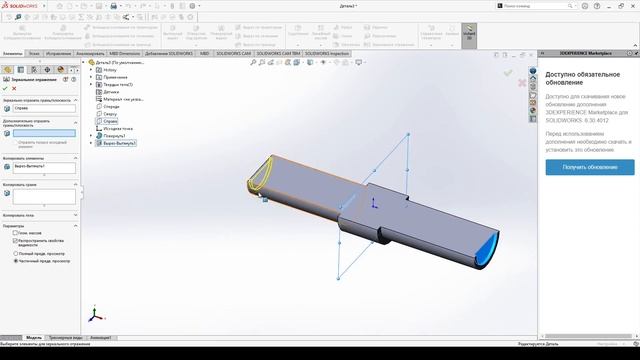The image size is (640, 360).
Task: Cancel with the red X in graphics corner
Action: click(522, 83)
